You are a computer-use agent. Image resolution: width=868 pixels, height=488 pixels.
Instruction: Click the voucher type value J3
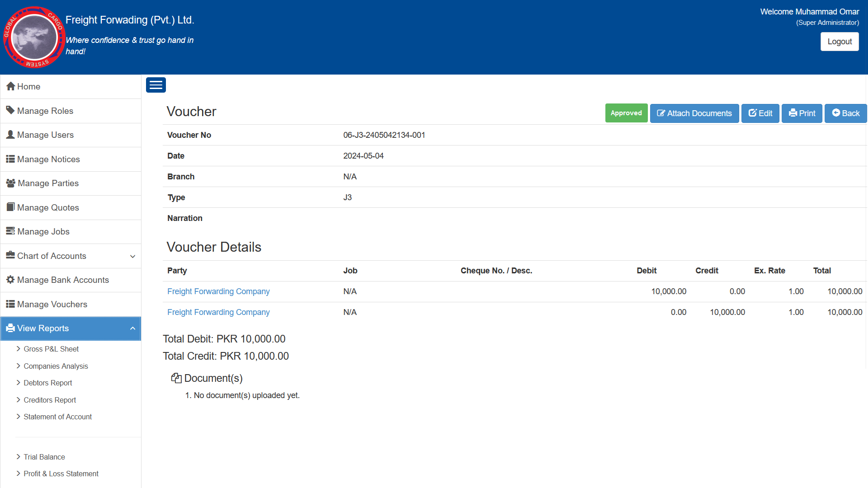click(348, 197)
